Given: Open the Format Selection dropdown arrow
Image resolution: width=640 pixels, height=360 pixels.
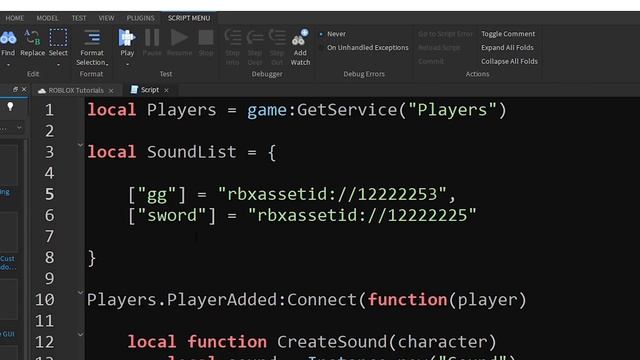Looking at the screenshot, I should pyautogui.click(x=107, y=64).
